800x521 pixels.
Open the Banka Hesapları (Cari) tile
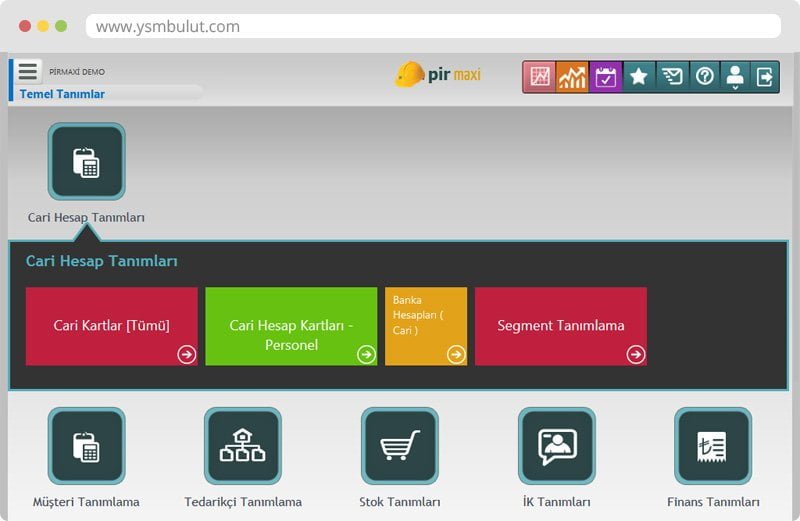426,326
